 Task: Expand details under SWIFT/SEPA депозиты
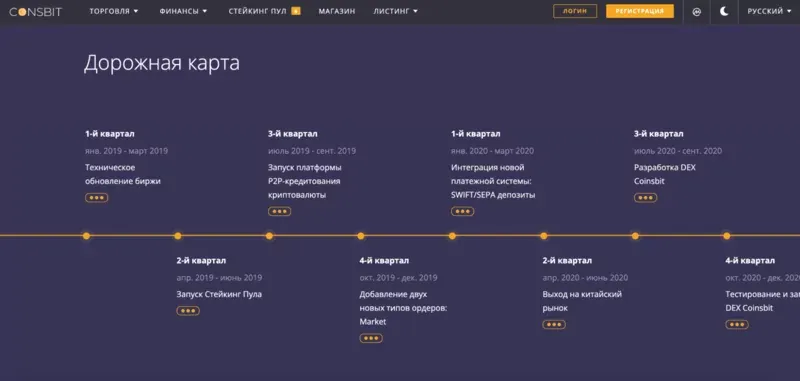462,211
